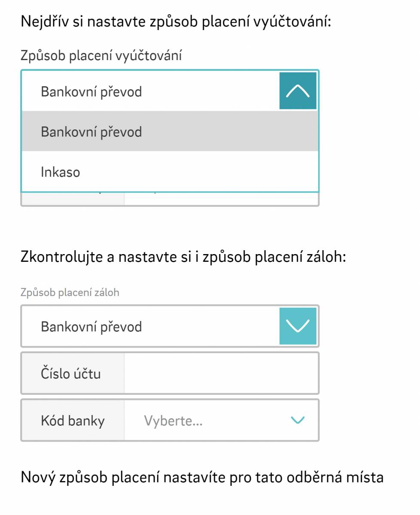The height and width of the screenshot is (515, 420).
Task: Expand the Způsob placení záloh chevron button
Action: coord(298,326)
